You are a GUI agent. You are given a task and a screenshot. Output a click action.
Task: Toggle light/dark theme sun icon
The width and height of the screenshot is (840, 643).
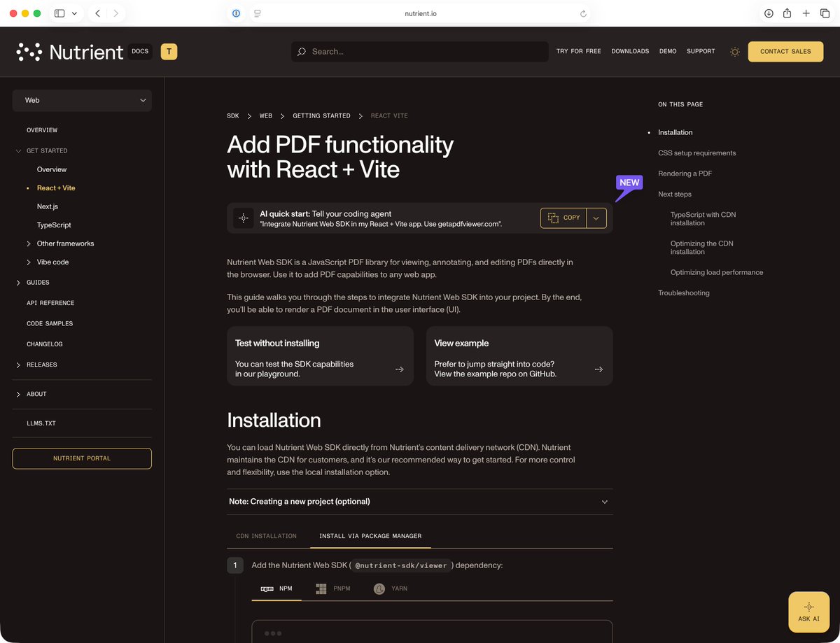[734, 52]
